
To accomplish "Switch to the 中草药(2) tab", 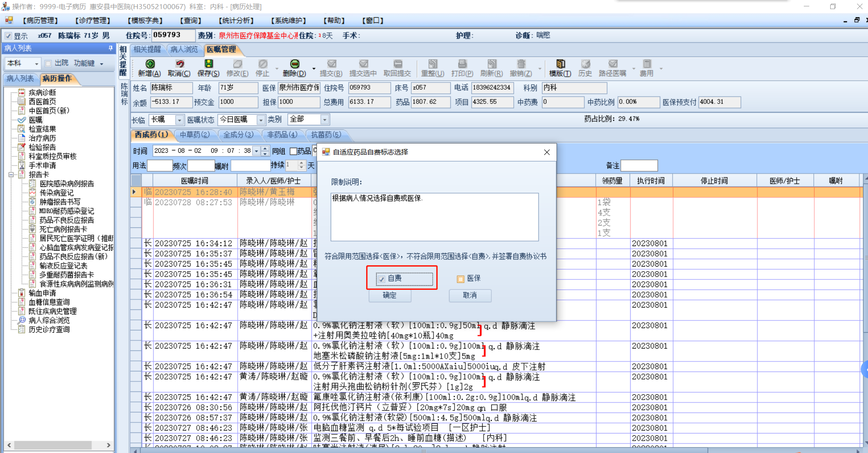I will 195,135.
